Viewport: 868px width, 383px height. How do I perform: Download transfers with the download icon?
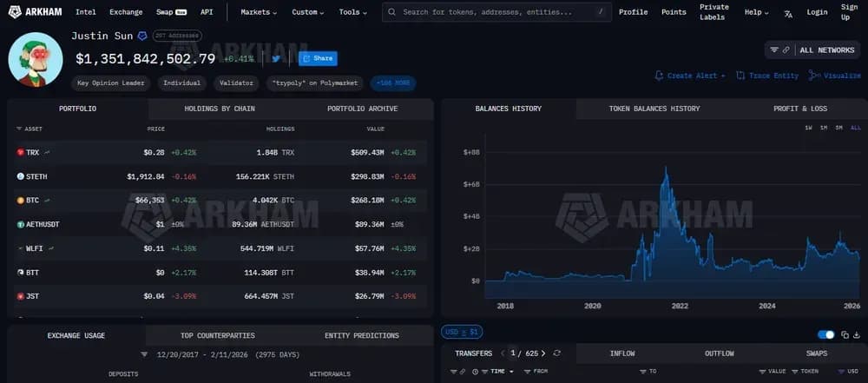tap(858, 333)
